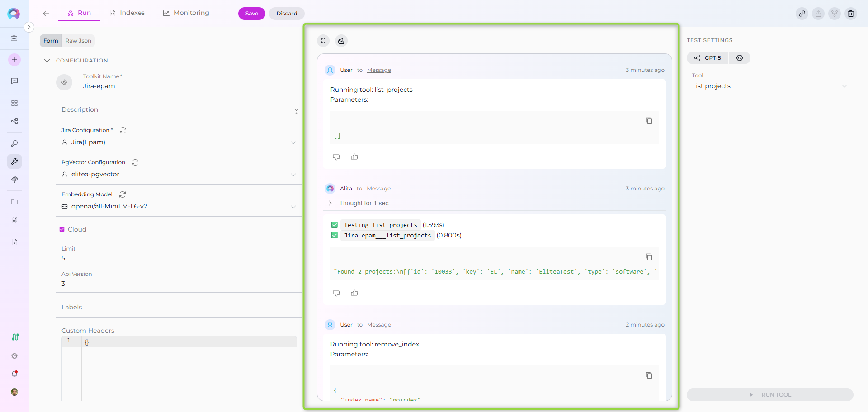Switch to the Indexes tab
Screen dimensions: 868x412
[x=127, y=13]
